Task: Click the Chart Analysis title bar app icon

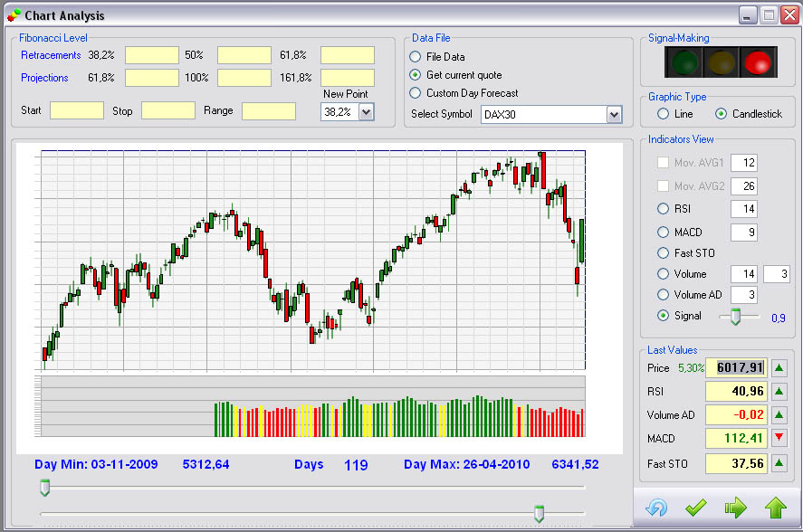Action: click(14, 16)
